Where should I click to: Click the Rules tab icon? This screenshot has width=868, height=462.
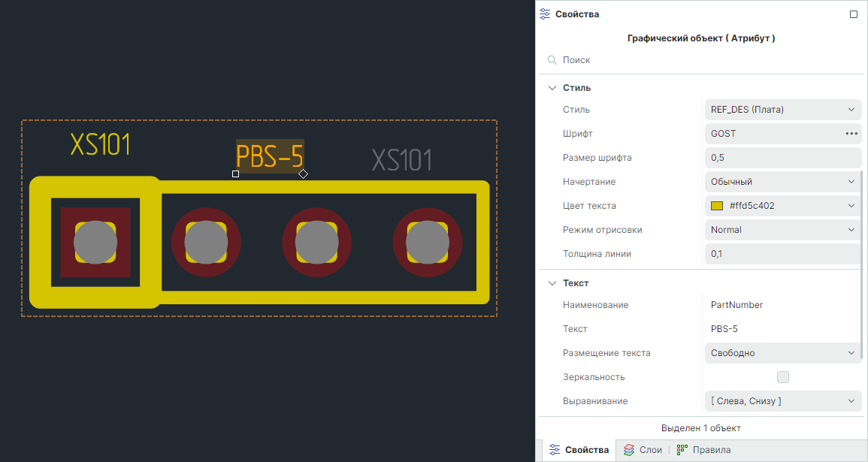682,450
